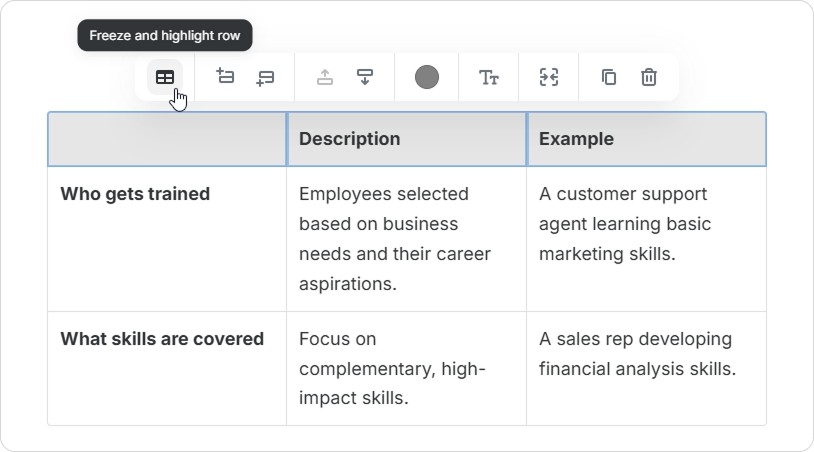
Task: Click the 'What skills are covered' cell
Action: pyautogui.click(x=167, y=368)
